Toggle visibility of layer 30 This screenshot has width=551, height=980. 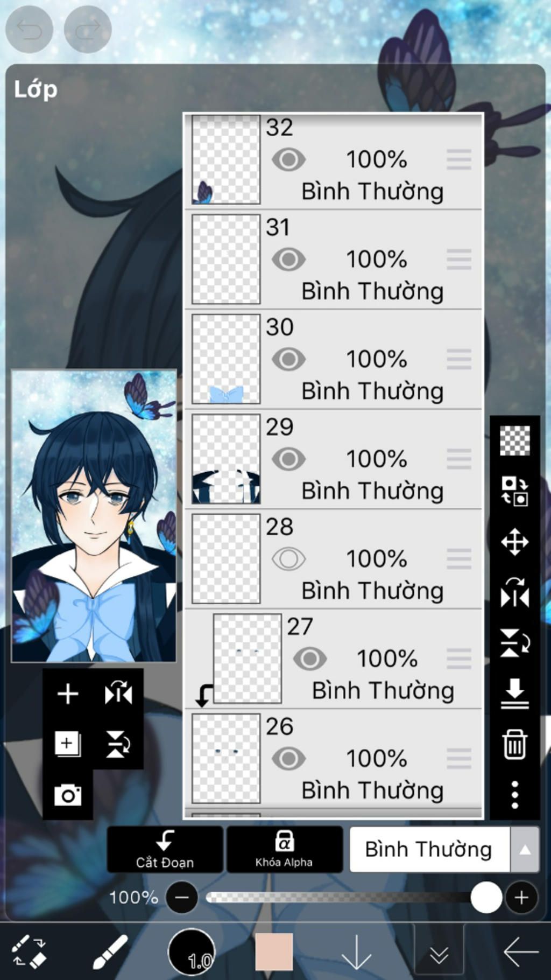pyautogui.click(x=288, y=359)
